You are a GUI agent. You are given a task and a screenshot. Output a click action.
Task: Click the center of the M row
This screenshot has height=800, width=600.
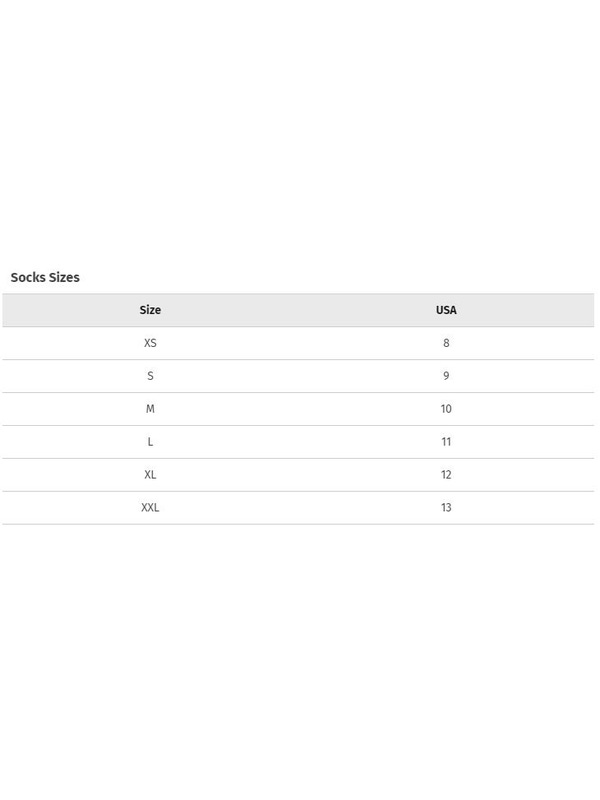tap(298, 409)
